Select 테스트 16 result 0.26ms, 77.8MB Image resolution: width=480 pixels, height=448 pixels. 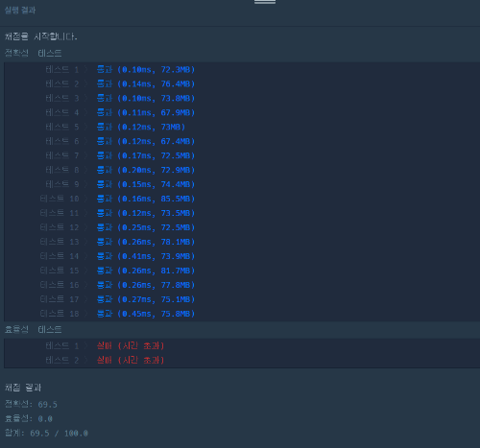pyautogui.click(x=146, y=285)
